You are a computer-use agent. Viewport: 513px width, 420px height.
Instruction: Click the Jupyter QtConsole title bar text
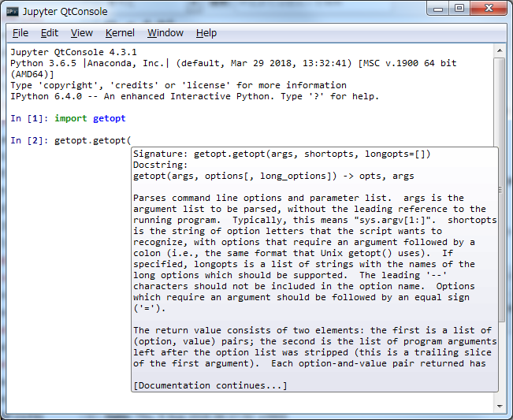pos(65,12)
